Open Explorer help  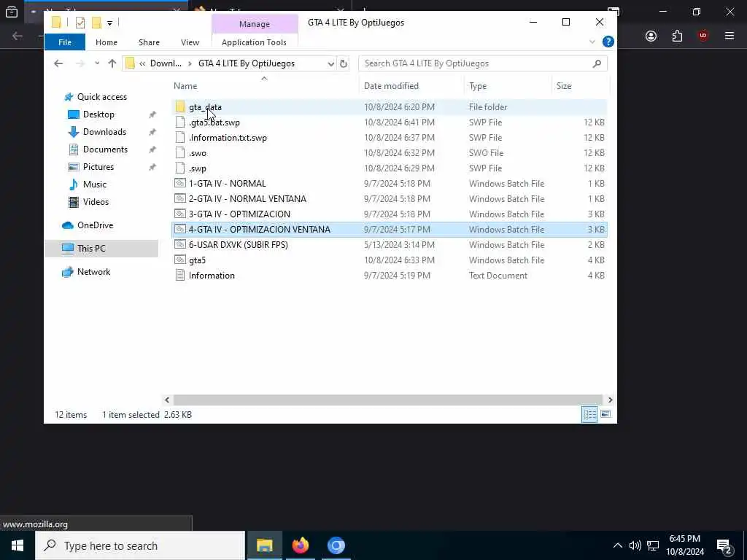(608, 42)
